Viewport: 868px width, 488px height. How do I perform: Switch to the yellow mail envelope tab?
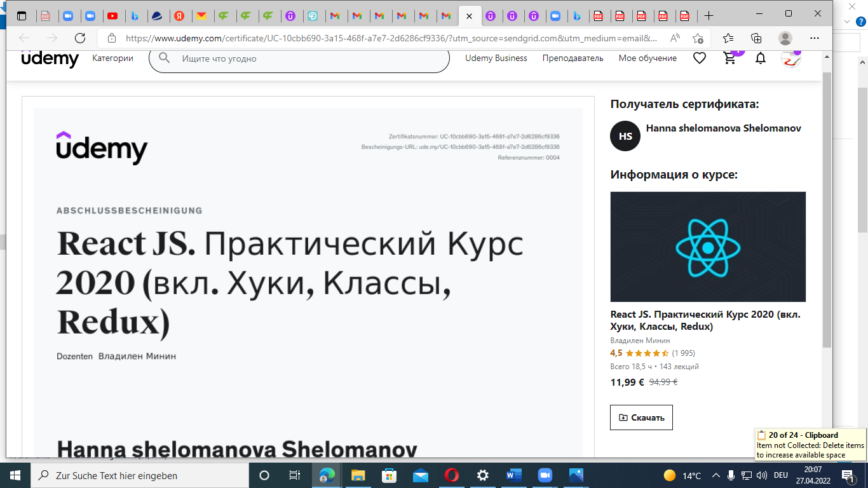click(201, 16)
